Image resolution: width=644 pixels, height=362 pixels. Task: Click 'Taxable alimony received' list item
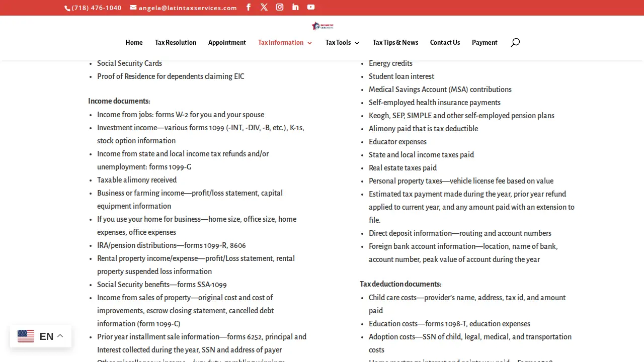point(137,180)
